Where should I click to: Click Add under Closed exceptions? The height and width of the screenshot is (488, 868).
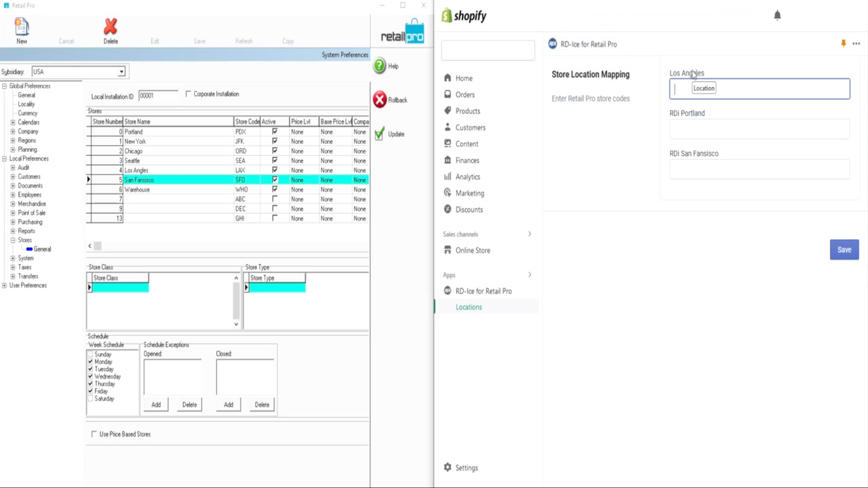coord(229,405)
